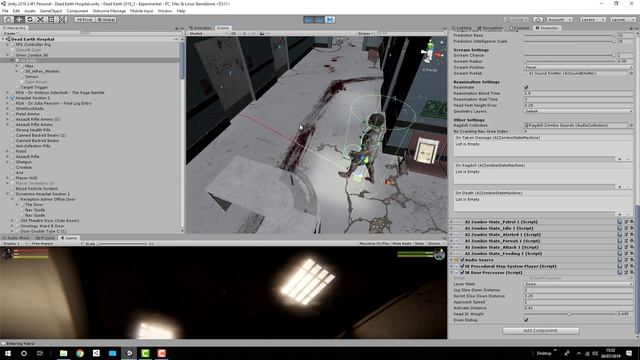Open help icon for AI Zombie State_Patrol
640x360 pixels.
point(620,222)
